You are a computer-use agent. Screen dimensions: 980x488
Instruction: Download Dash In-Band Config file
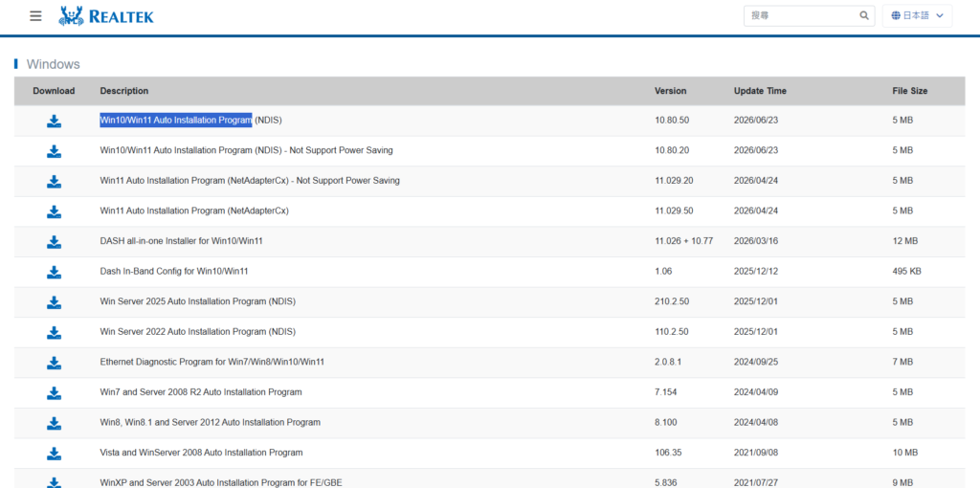point(55,272)
